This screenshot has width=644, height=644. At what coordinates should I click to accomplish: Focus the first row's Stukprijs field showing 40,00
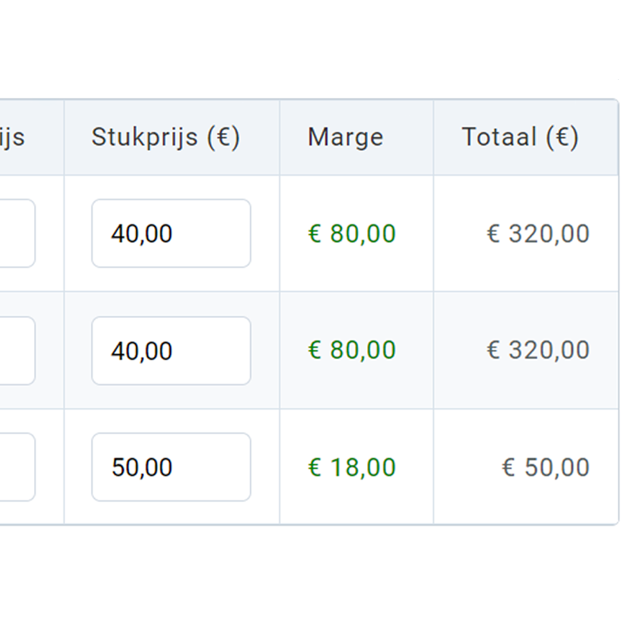(171, 233)
